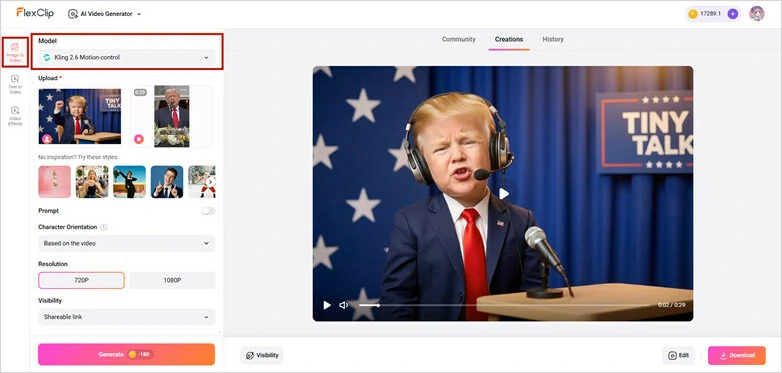The image size is (782, 373).
Task: Click the character icon on uploaded image
Action: pos(47,139)
